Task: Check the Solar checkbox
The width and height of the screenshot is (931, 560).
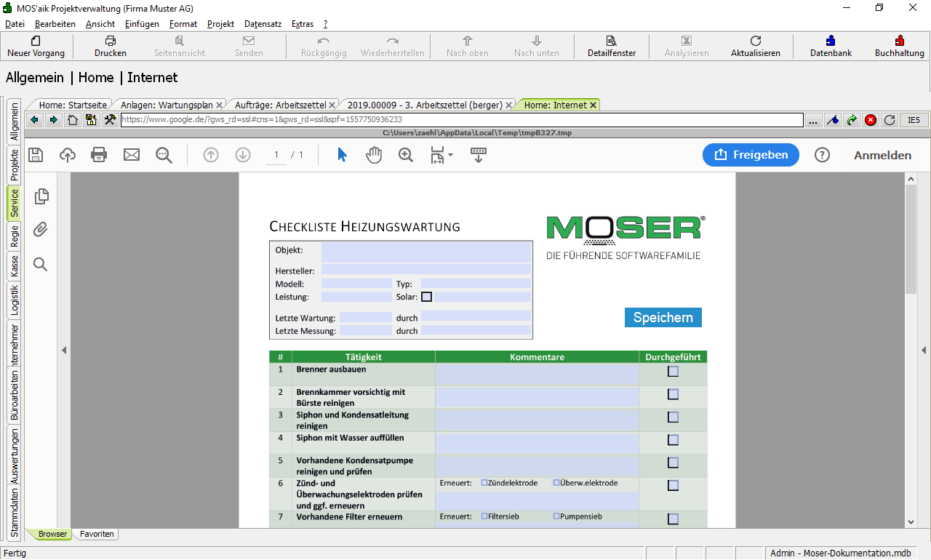Action: [427, 297]
